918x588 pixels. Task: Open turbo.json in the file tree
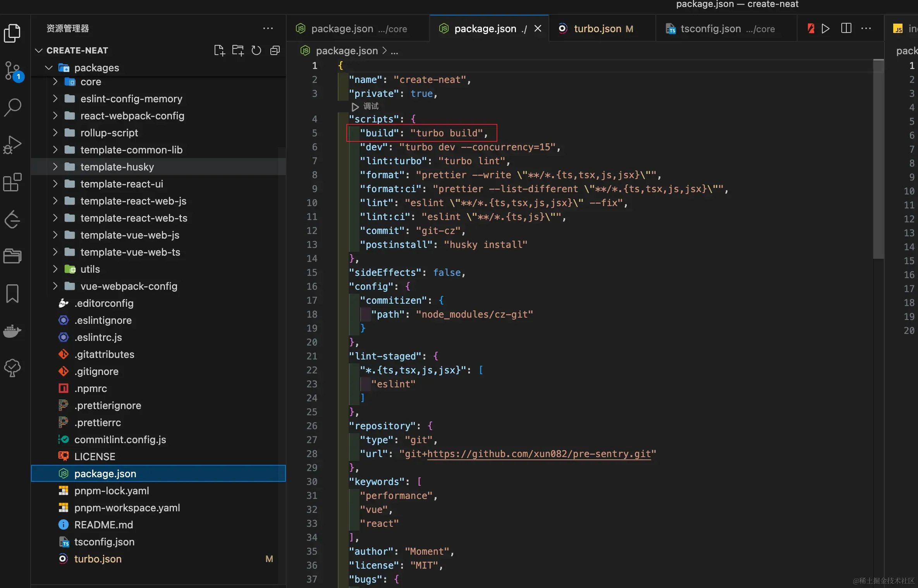click(x=158, y=559)
